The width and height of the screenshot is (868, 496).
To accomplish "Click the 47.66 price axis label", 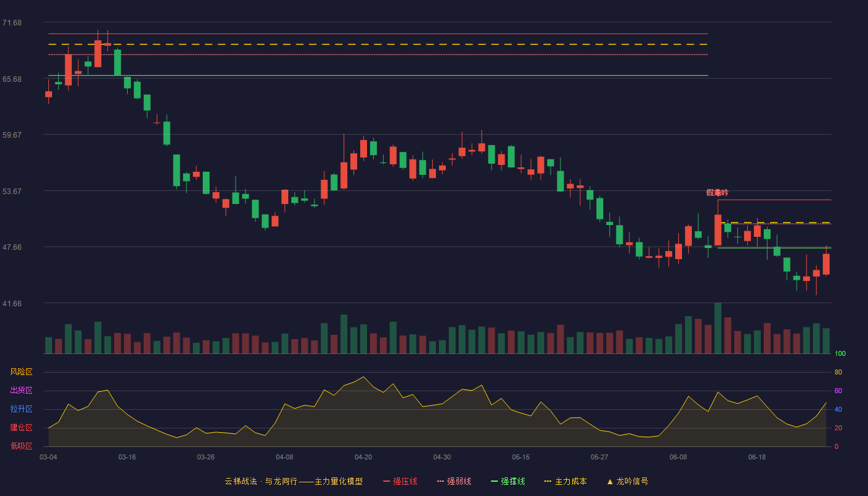I will click(12, 247).
